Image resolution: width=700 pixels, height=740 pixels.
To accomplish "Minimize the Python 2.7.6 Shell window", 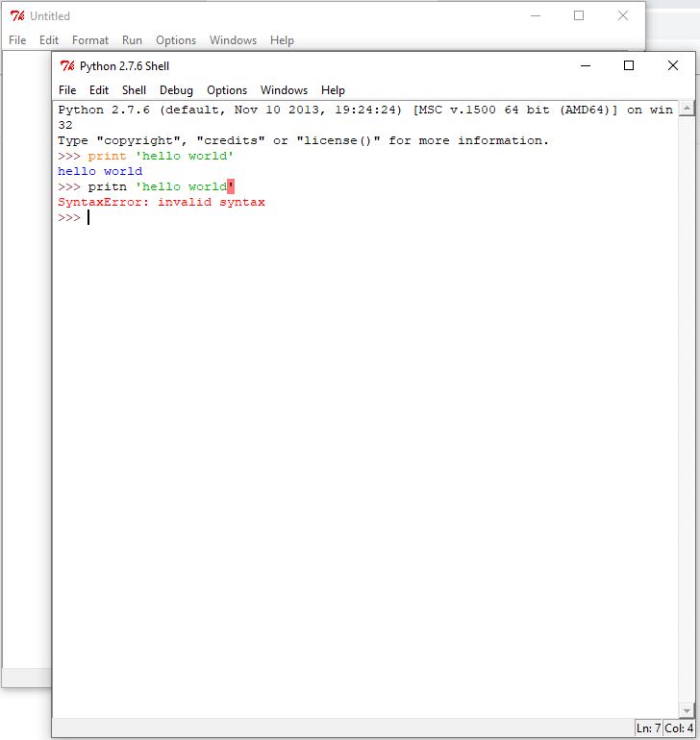I will tap(586, 65).
